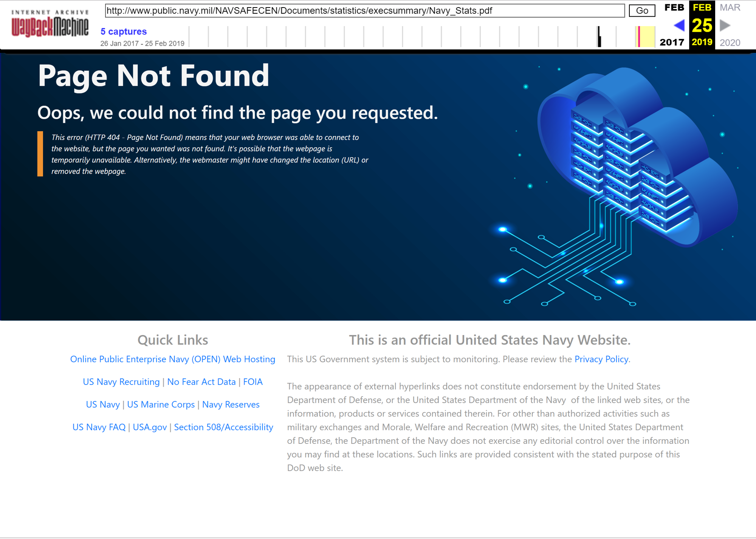This screenshot has height=539, width=756.
Task: Open Online Public Enterprise Navy (OPEN) Web Hosting
Action: pyautogui.click(x=172, y=359)
